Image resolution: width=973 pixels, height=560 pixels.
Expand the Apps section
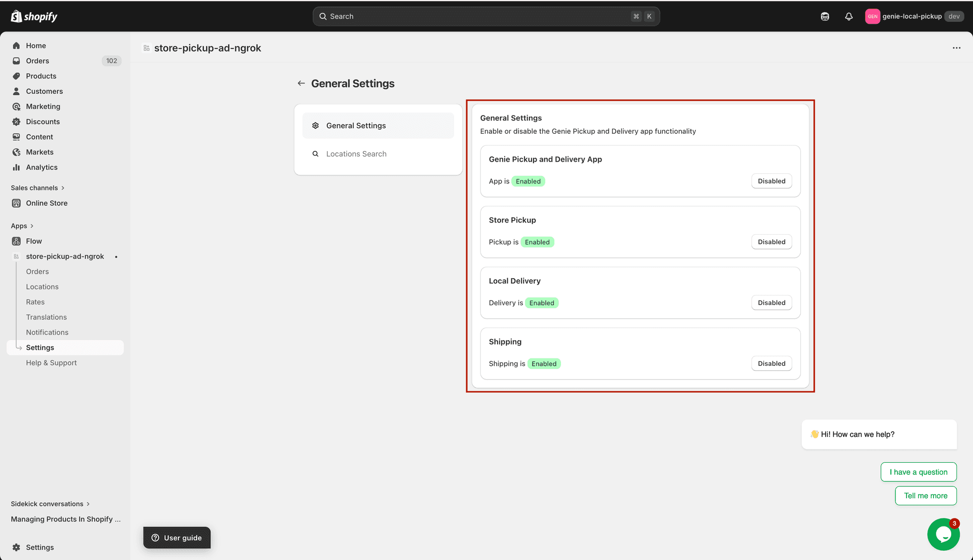pos(22,226)
